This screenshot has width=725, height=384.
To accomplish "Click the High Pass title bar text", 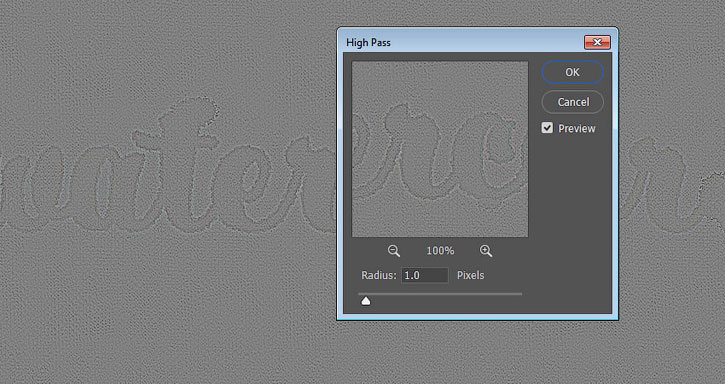I will pyautogui.click(x=369, y=43).
